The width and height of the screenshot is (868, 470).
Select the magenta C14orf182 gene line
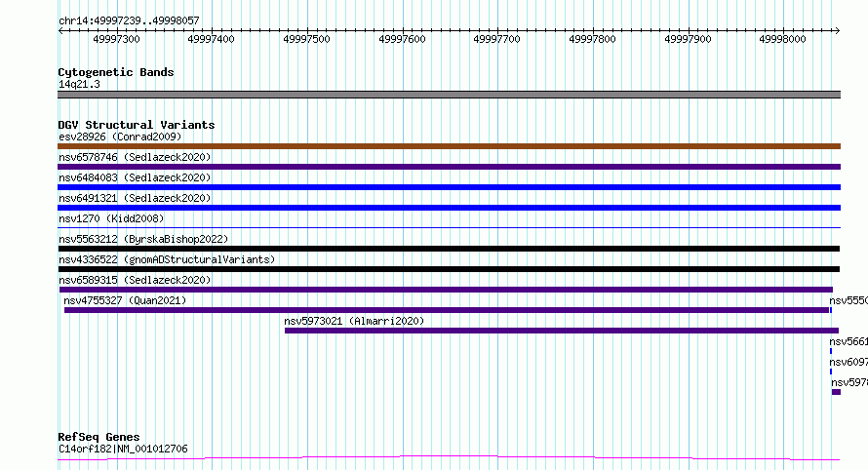(x=449, y=458)
